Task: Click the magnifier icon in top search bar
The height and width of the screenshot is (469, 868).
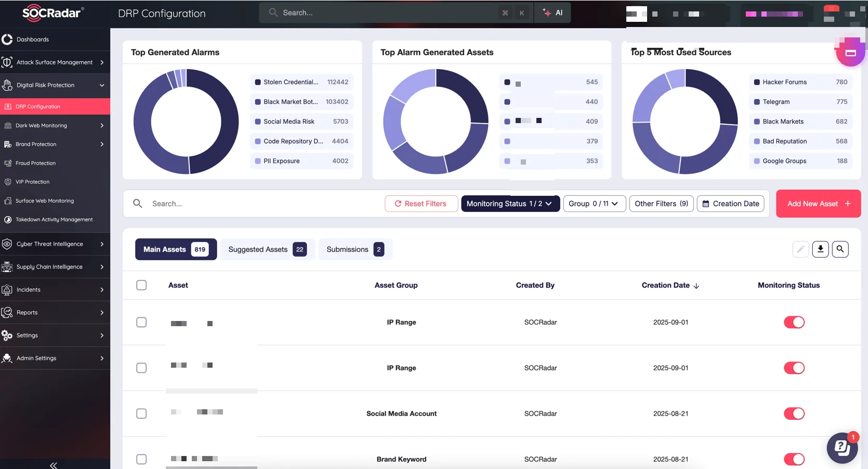Action: pyautogui.click(x=273, y=12)
